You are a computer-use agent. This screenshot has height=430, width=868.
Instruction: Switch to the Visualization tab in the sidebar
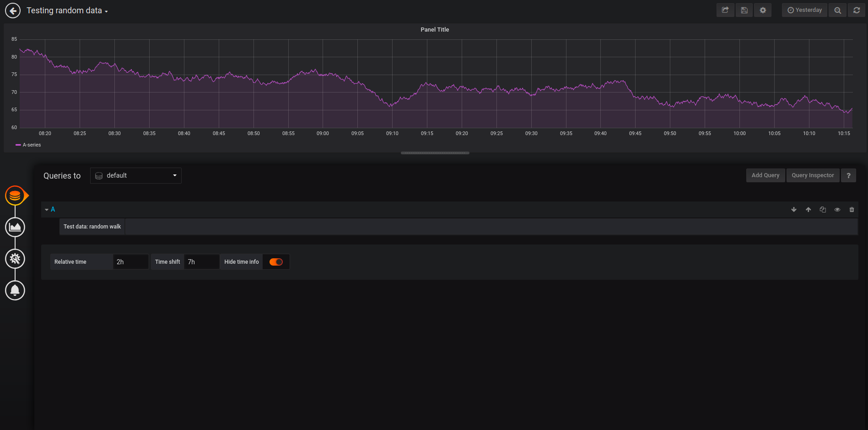(x=15, y=227)
